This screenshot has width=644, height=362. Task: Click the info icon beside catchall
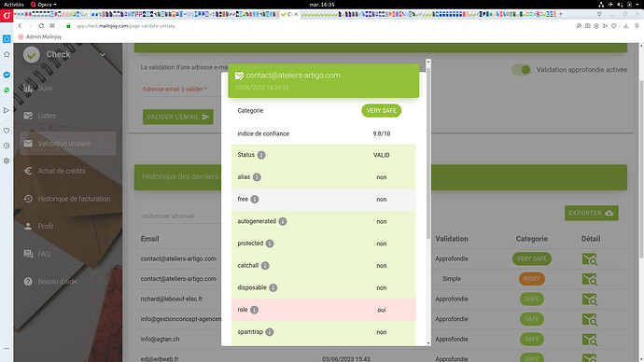point(265,266)
